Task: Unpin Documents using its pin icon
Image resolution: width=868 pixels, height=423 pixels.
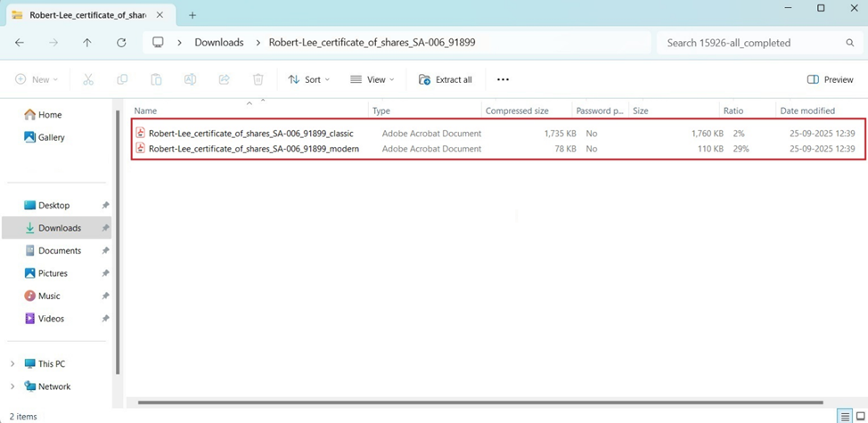Action: (x=105, y=250)
